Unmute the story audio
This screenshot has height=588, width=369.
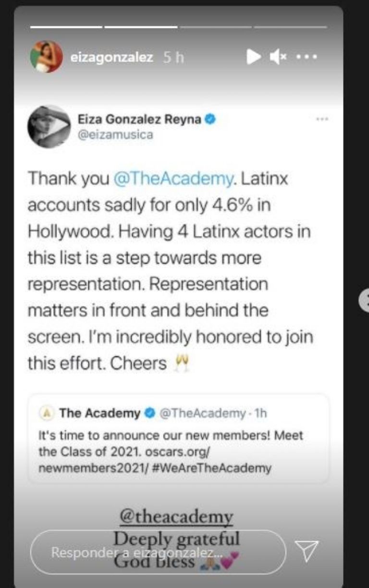(278, 57)
